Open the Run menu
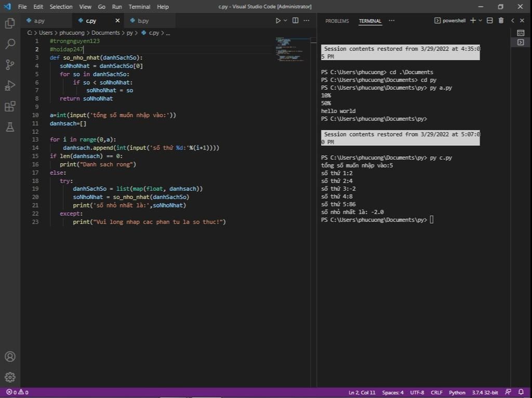 coord(117,6)
